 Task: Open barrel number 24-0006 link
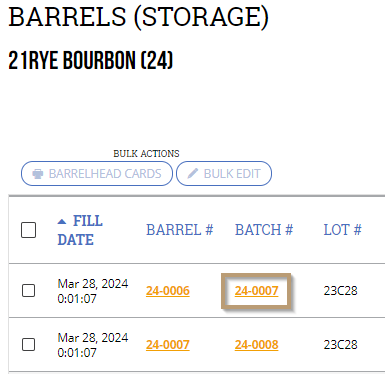(x=168, y=291)
